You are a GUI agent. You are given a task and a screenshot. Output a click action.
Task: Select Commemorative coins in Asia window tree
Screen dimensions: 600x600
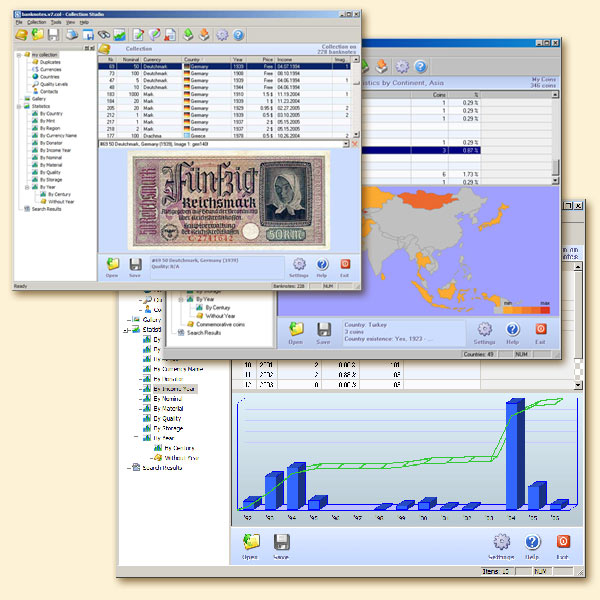(220, 324)
